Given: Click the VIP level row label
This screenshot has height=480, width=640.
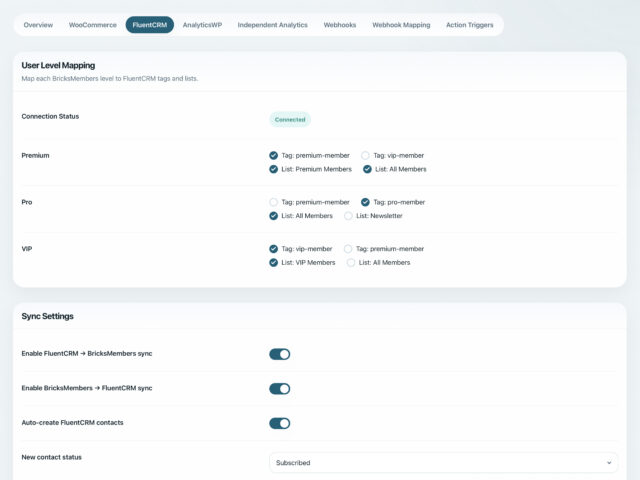Looking at the screenshot, I should 27,249.
